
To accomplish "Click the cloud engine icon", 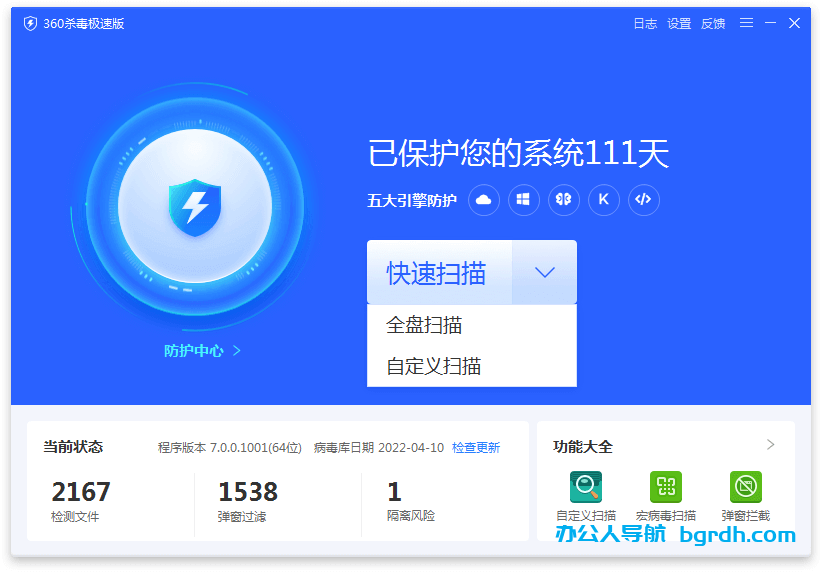I will click(483, 200).
